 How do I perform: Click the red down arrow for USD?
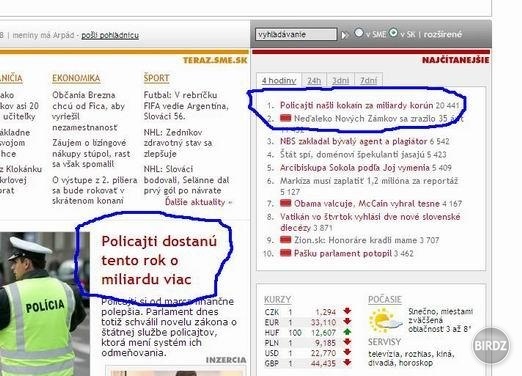(x=347, y=352)
